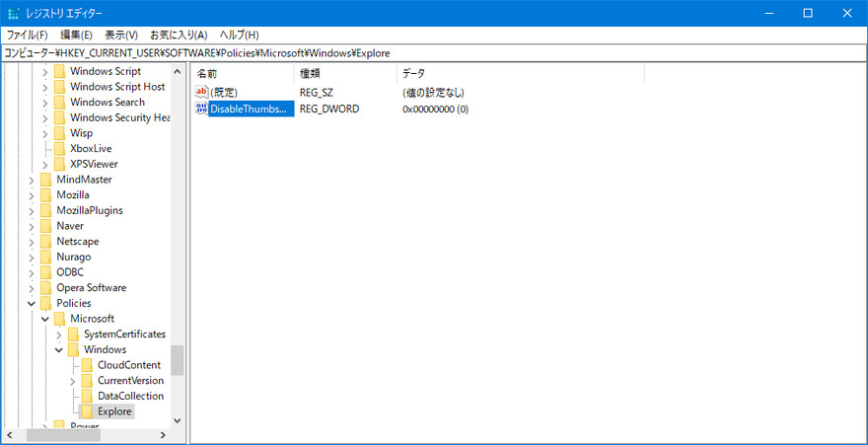Image resolution: width=868 pixels, height=445 pixels.
Task: Click the tree scroll up arrow
Action: pyautogui.click(x=178, y=71)
